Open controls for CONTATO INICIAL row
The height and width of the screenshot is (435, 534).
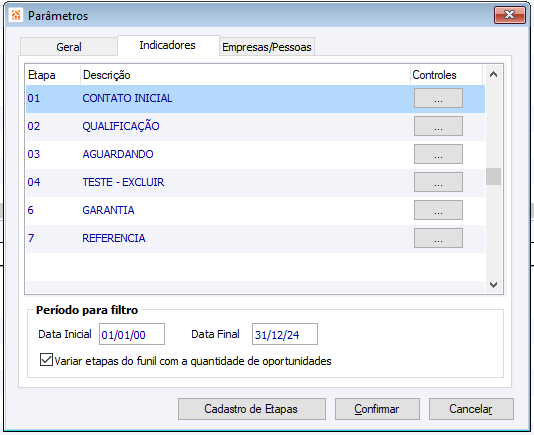pyautogui.click(x=438, y=98)
